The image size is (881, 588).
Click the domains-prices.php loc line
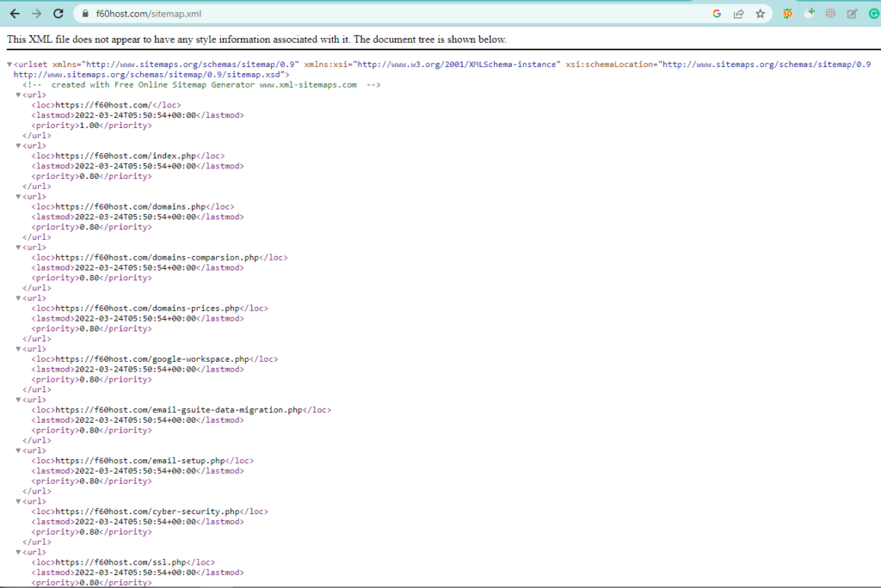(150, 309)
